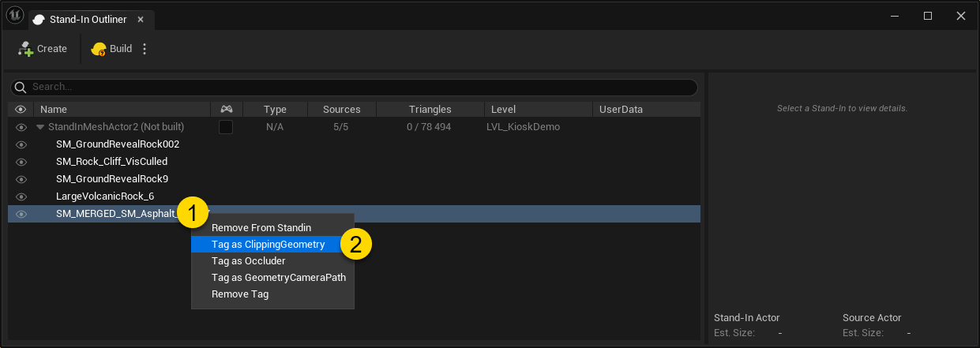Maximize the Stand-In Outliner window
The image size is (980, 348).
928,16
